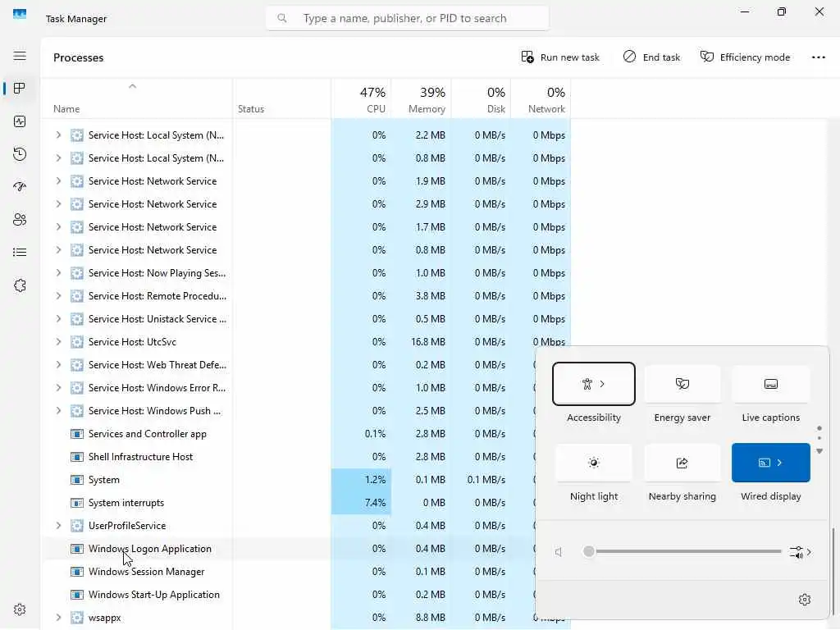Viewport: 840px width, 630px height.
Task: Open the Details sidebar page
Action: 20,253
